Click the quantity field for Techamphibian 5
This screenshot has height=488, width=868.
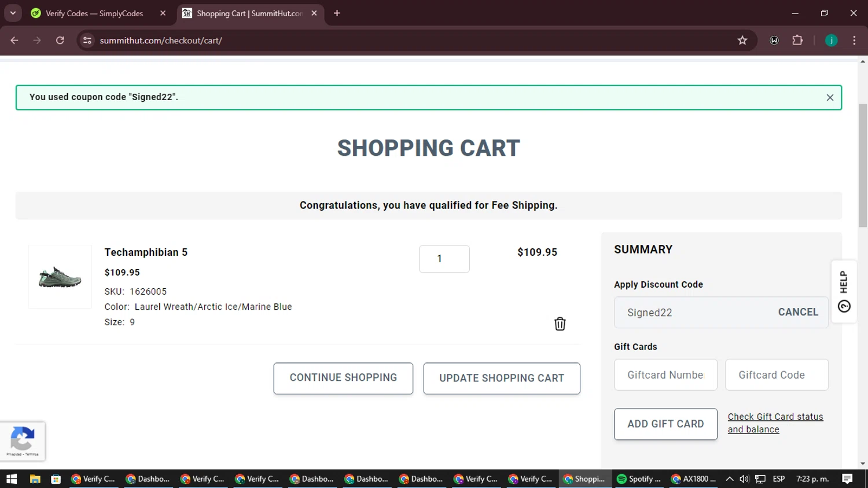click(x=444, y=259)
